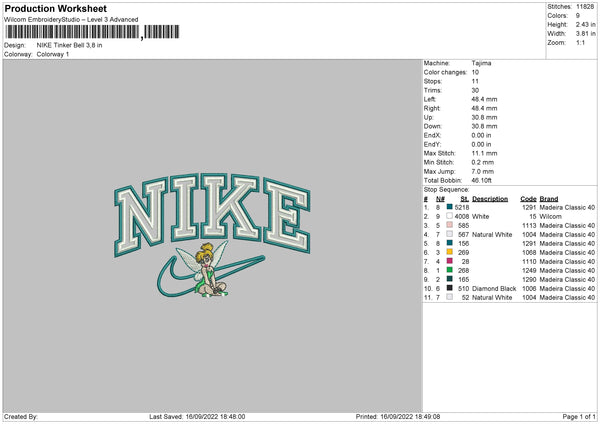The image size is (600, 424).
Task: Click the Max Stitch value 11.1 mm
Action: pos(484,153)
